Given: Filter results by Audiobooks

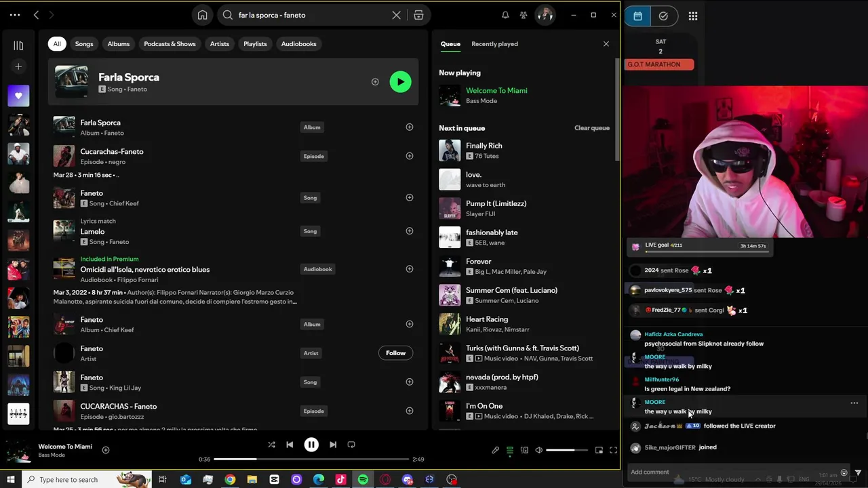Looking at the screenshot, I should pyautogui.click(x=299, y=44).
